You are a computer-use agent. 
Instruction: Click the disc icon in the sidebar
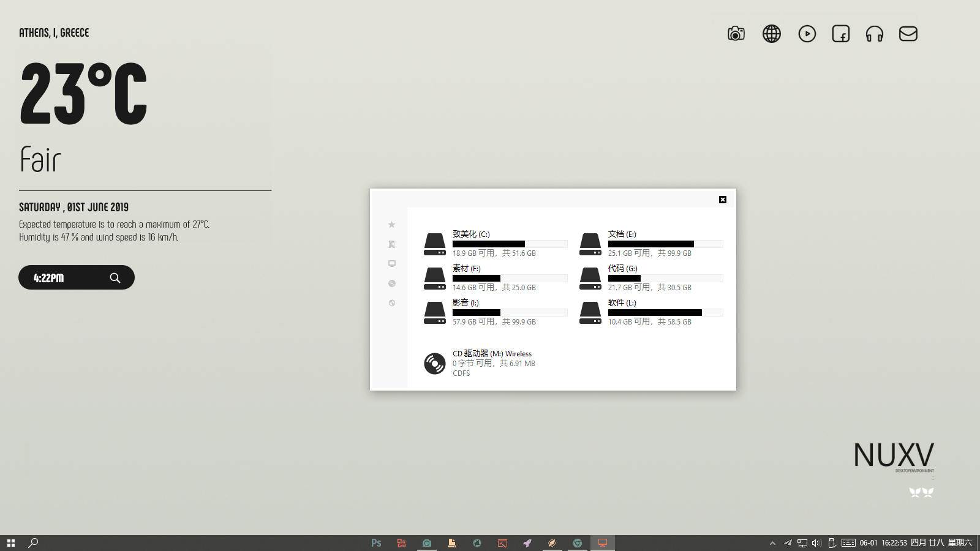[391, 283]
